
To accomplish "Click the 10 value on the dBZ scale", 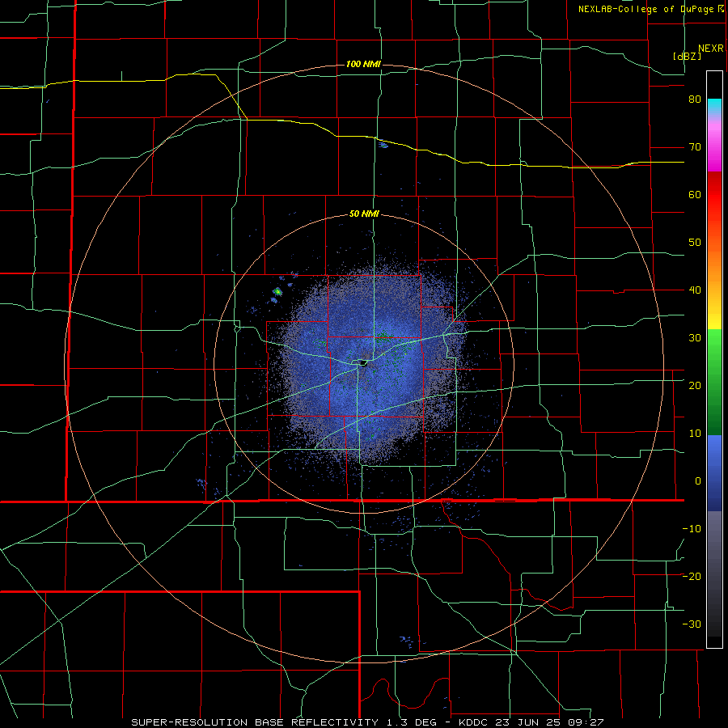I will [695, 434].
